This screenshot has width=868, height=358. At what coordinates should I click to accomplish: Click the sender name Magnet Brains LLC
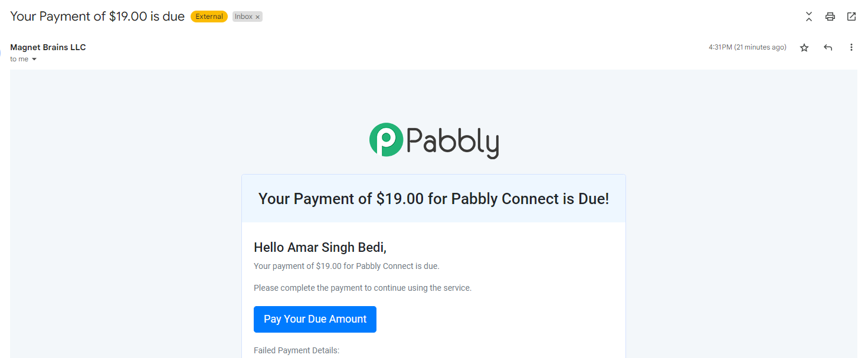click(48, 47)
